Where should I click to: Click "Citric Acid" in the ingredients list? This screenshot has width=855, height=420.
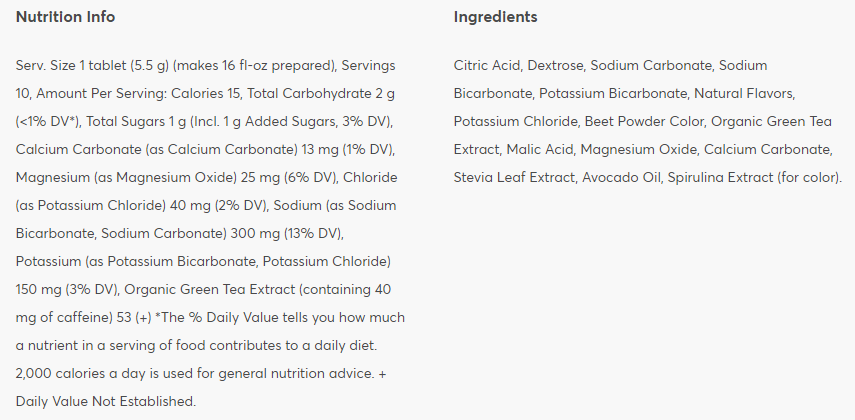click(486, 65)
